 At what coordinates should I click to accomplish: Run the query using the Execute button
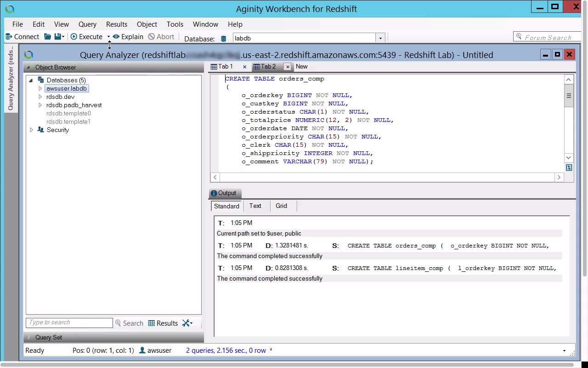(87, 37)
